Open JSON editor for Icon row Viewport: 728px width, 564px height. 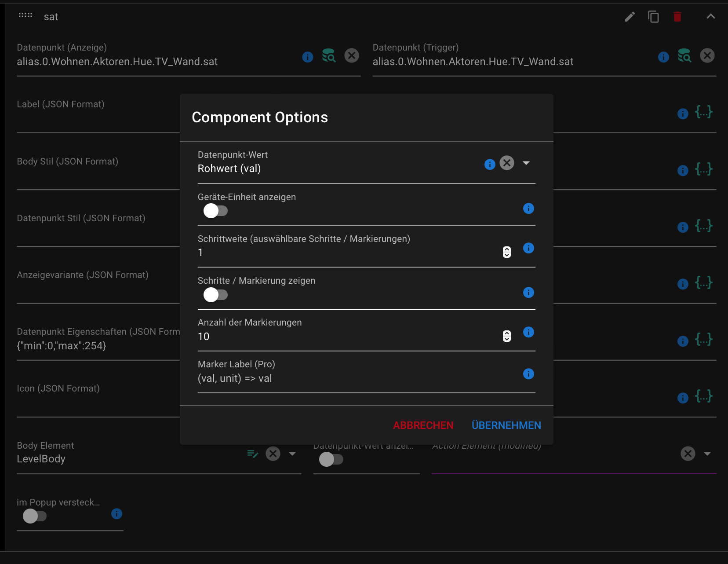704,396
